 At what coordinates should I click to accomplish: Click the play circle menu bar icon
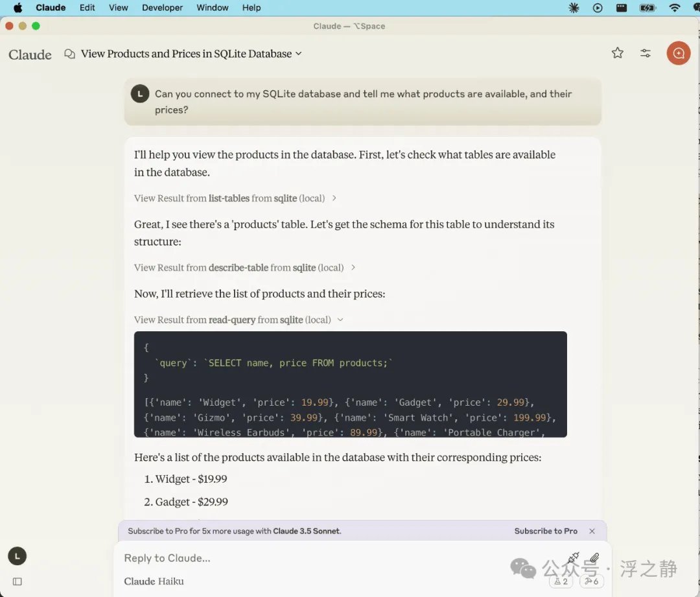coord(598,8)
